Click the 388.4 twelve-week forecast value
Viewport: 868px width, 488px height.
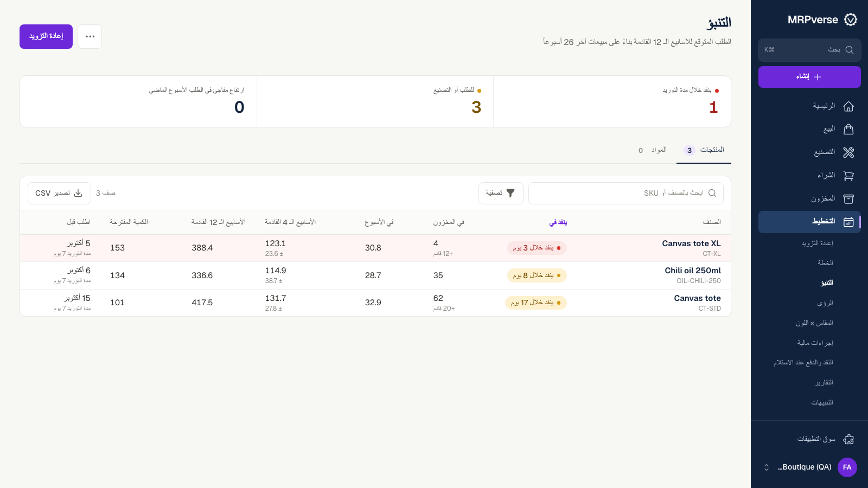[202, 248]
